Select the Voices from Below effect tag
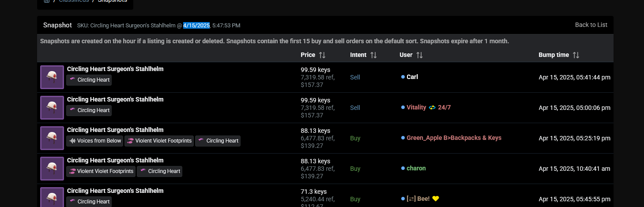Image resolution: width=644 pixels, height=207 pixels. coord(94,141)
